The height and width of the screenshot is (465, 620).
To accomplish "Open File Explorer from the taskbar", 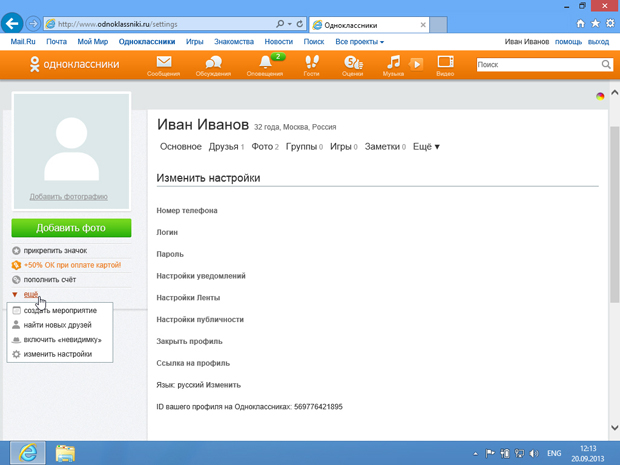I will tap(65, 453).
